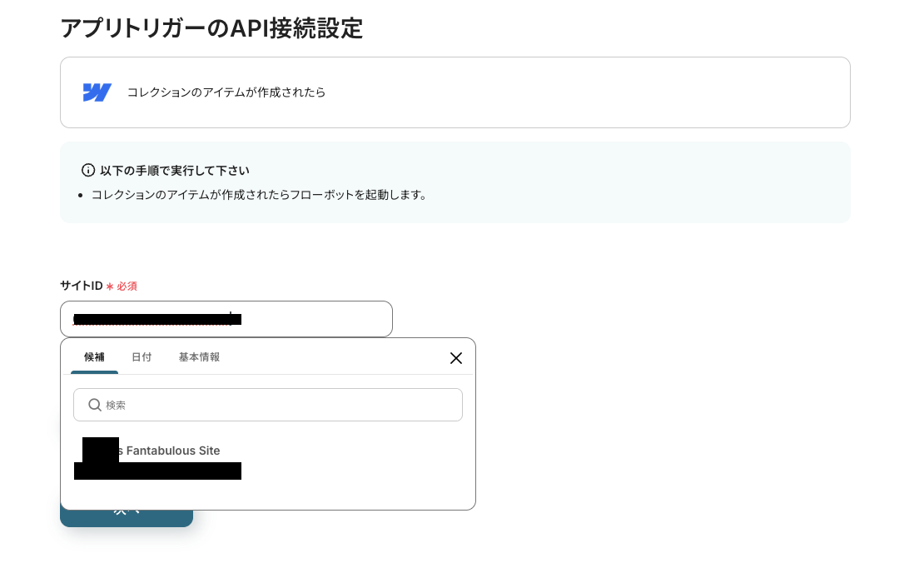Screen dimensions: 924x563
Task: Click the red asterisk beside サイトID
Action: (x=110, y=286)
